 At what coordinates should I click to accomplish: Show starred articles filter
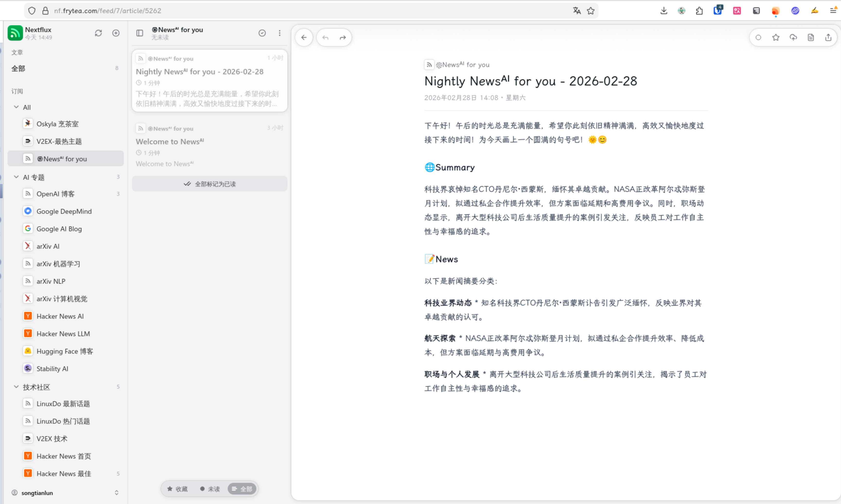pos(177,489)
